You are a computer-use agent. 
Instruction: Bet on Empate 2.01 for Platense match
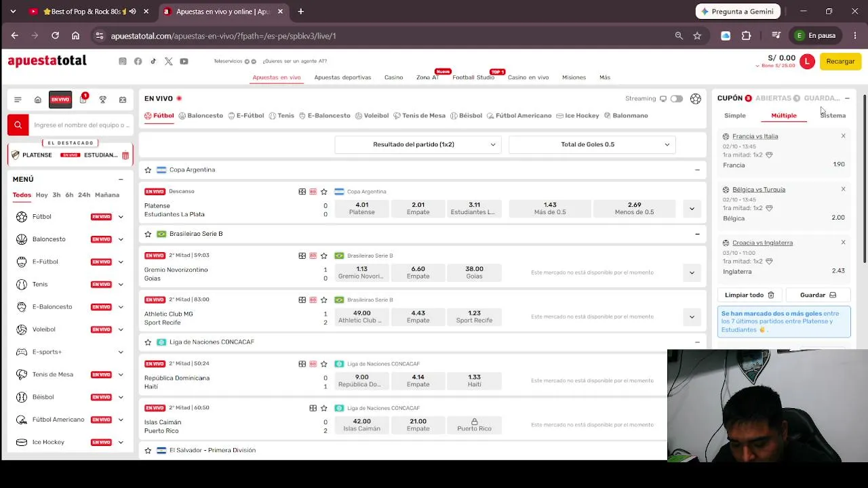pos(418,208)
